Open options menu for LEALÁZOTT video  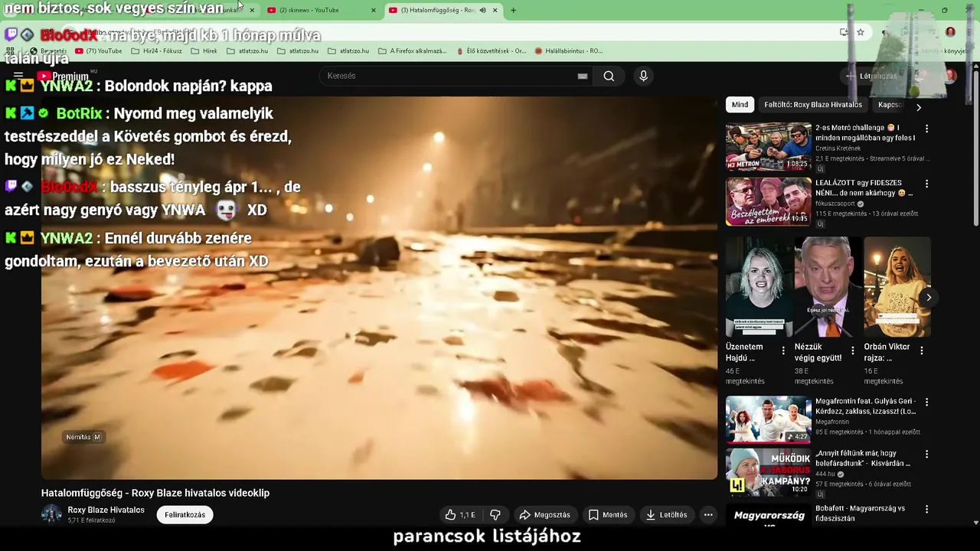point(926,184)
